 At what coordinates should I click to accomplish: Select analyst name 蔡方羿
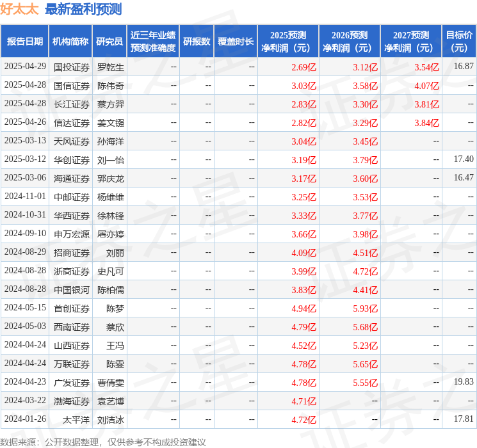pos(110,104)
